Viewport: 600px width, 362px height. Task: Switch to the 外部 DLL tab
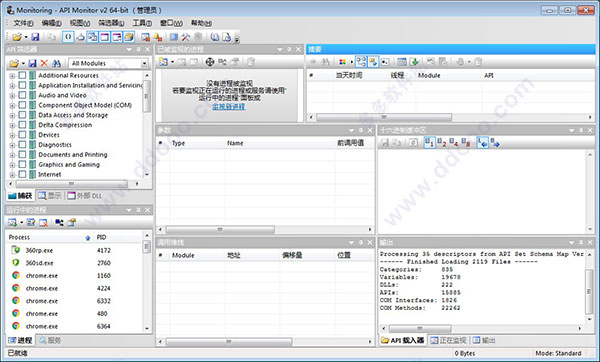[x=85, y=196]
